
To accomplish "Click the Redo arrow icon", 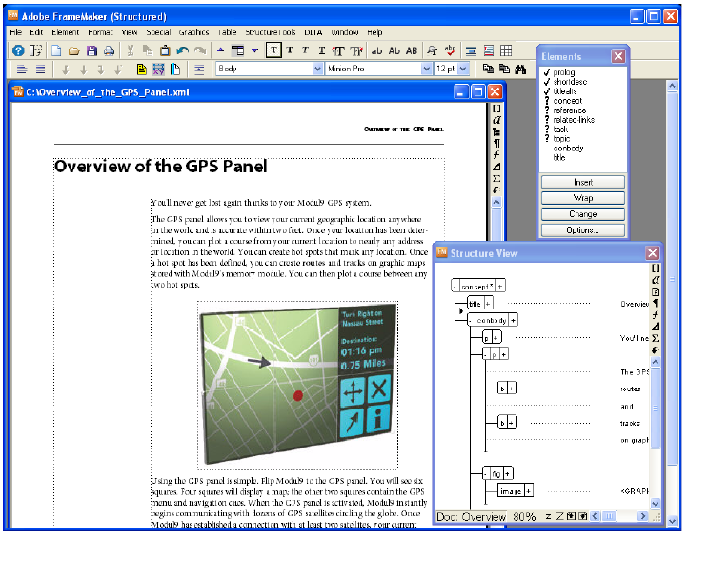I will click(x=200, y=50).
